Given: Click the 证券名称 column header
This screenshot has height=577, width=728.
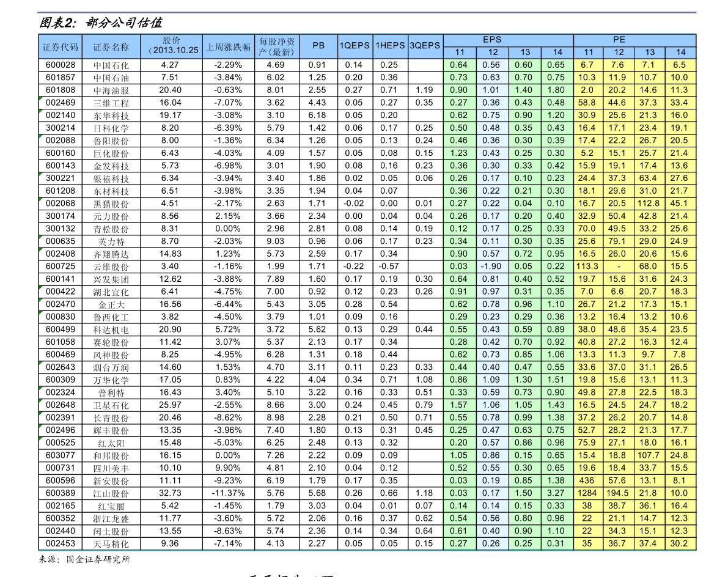Looking at the screenshot, I should point(111,46).
